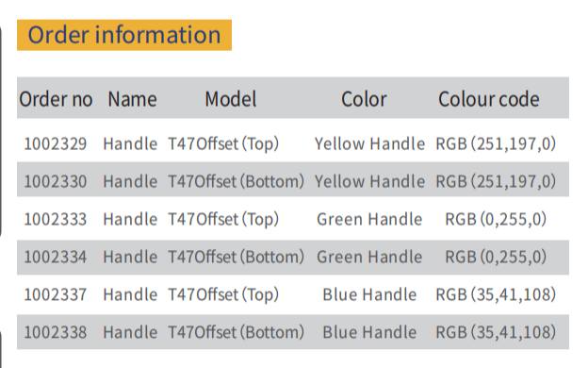Click order number 1002338
The image size is (588, 368).
[x=56, y=332]
